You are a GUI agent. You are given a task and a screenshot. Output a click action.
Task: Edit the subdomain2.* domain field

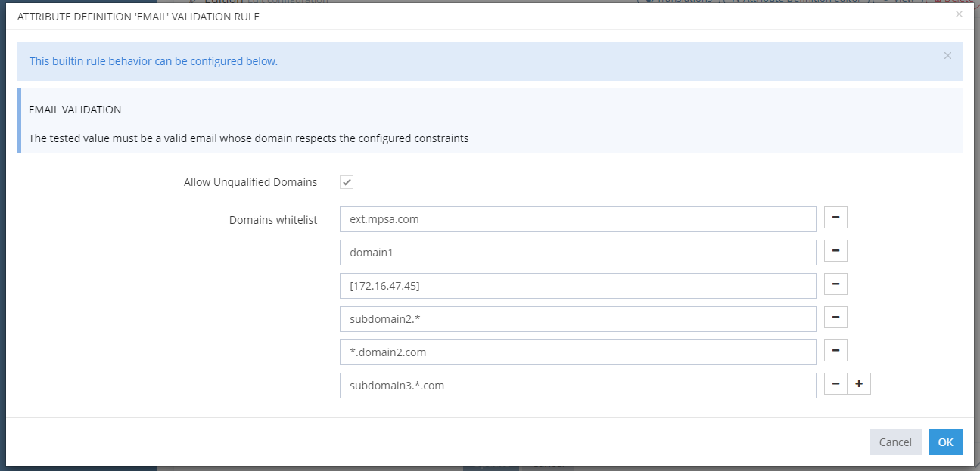click(x=577, y=319)
